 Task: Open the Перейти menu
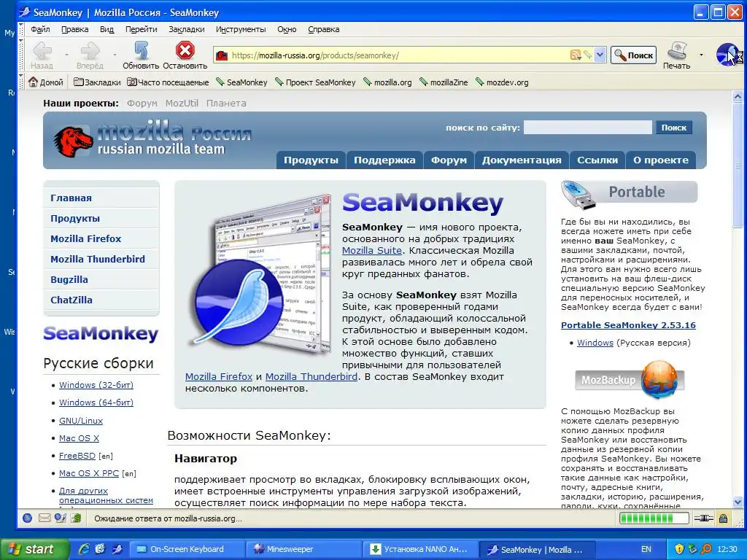pos(141,29)
